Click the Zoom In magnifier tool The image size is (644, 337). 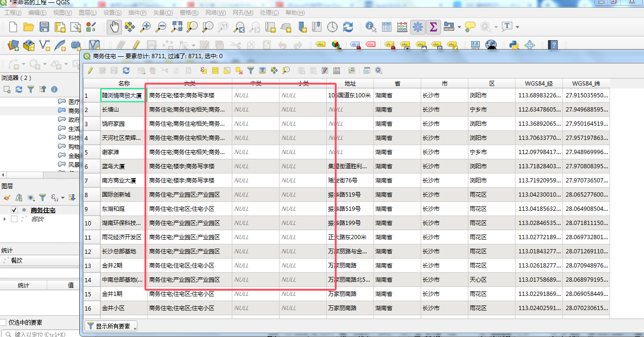[145, 27]
